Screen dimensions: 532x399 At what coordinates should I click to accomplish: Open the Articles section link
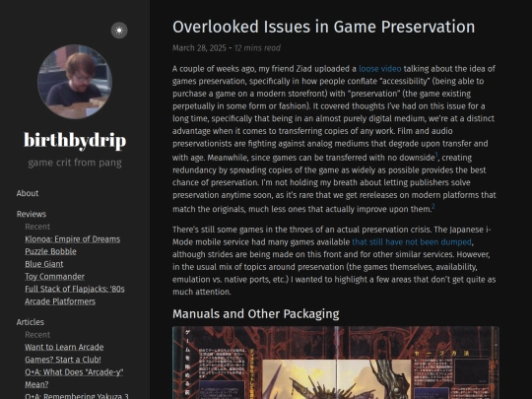click(x=31, y=322)
